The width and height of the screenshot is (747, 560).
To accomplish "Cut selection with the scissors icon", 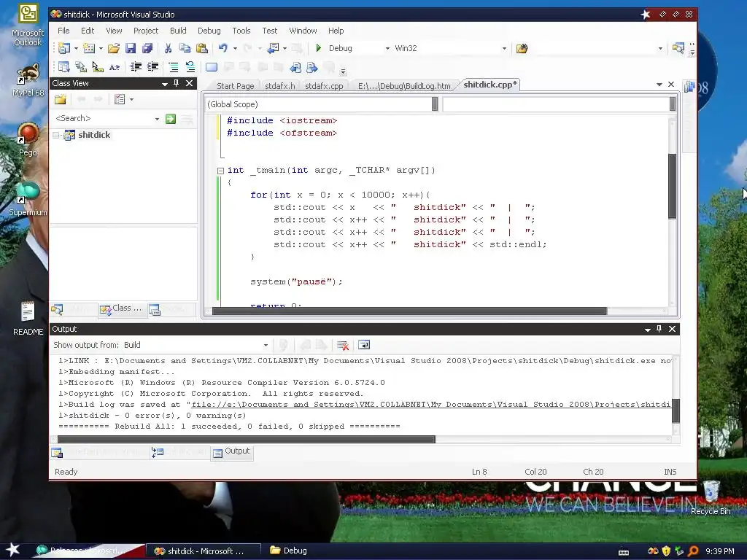I will tap(168, 48).
